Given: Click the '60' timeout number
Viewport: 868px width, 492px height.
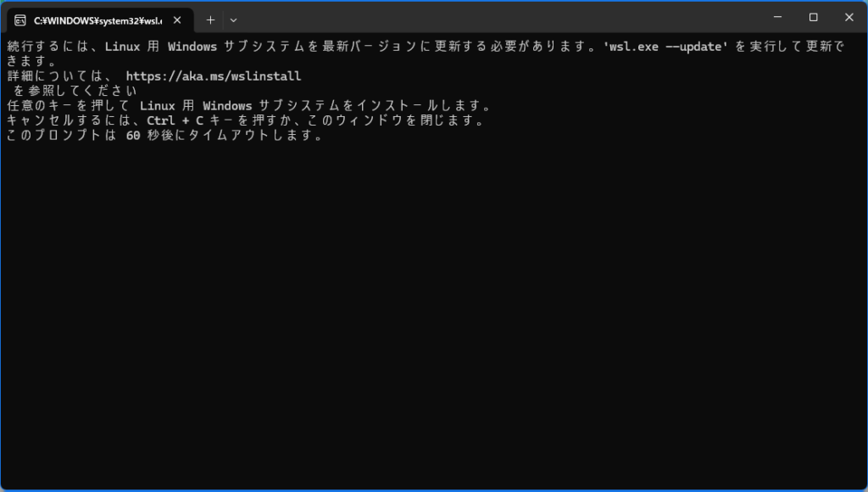Looking at the screenshot, I should click(132, 137).
